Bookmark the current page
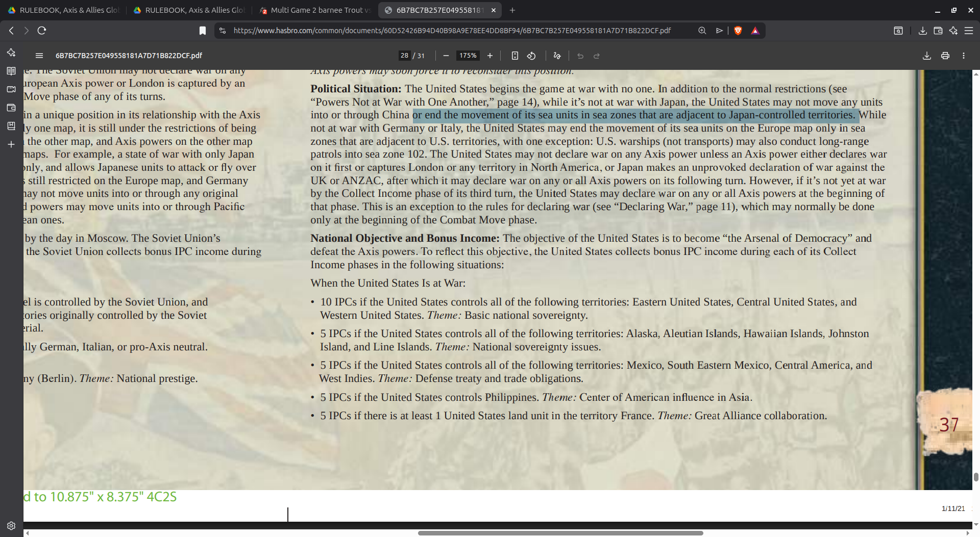 coord(202,31)
